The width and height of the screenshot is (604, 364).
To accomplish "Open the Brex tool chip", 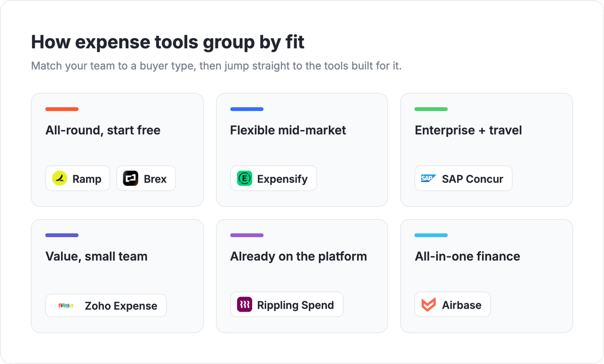I will 146,178.
